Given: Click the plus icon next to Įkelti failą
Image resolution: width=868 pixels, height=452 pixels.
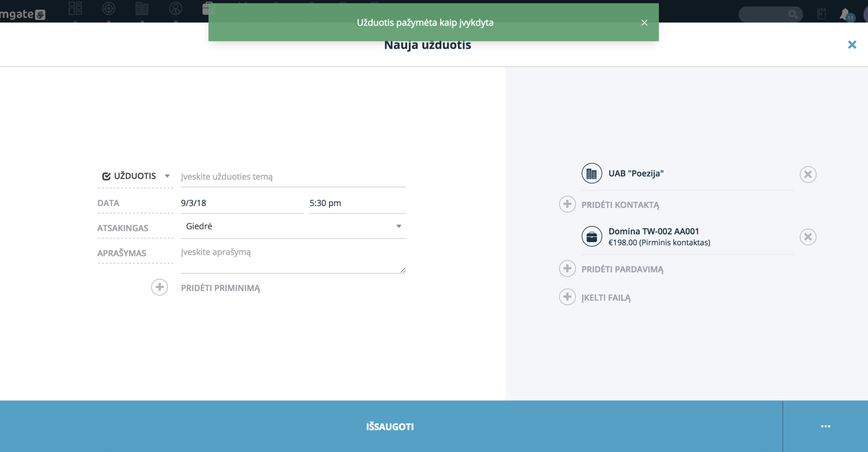Looking at the screenshot, I should tap(567, 297).
